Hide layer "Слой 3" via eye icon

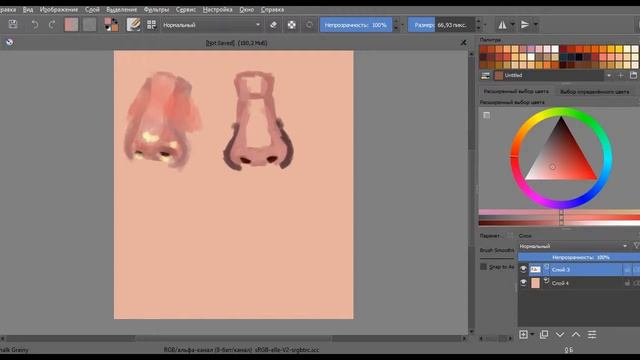coord(523,269)
